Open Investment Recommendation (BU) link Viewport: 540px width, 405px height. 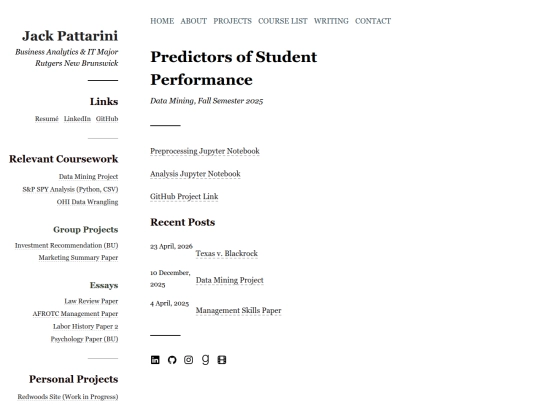click(66, 246)
